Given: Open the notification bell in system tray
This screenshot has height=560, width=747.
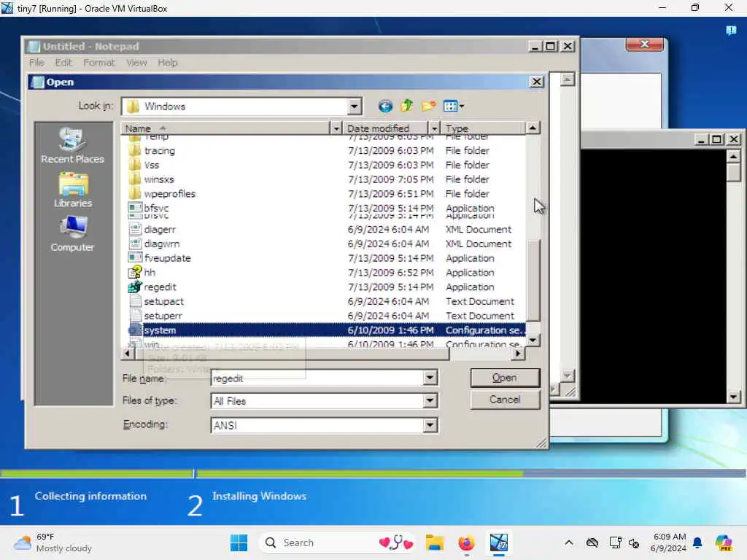Looking at the screenshot, I should point(697,542).
